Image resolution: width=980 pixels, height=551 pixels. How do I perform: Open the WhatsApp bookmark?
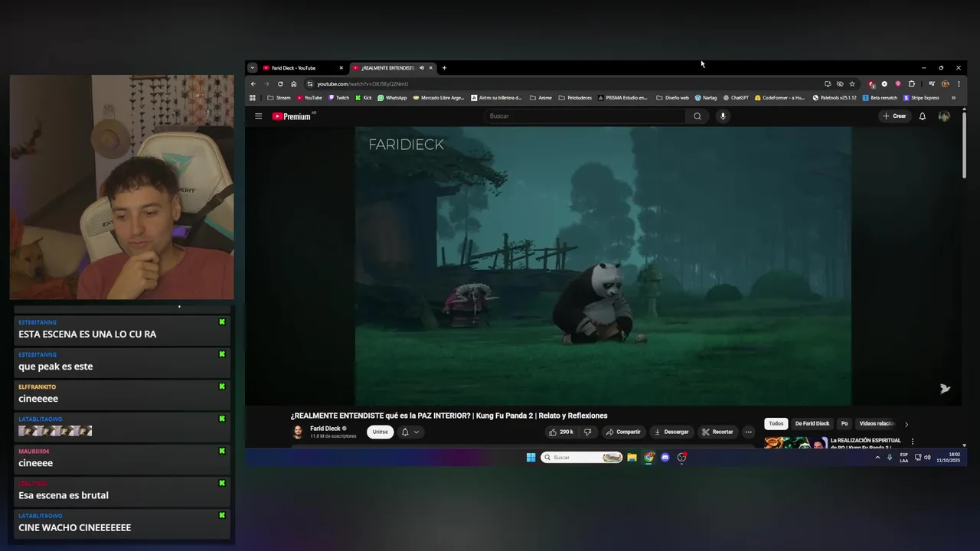pos(392,98)
